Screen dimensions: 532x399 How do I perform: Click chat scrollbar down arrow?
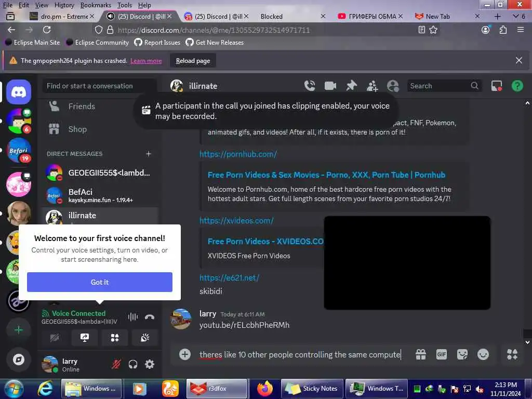527,342
